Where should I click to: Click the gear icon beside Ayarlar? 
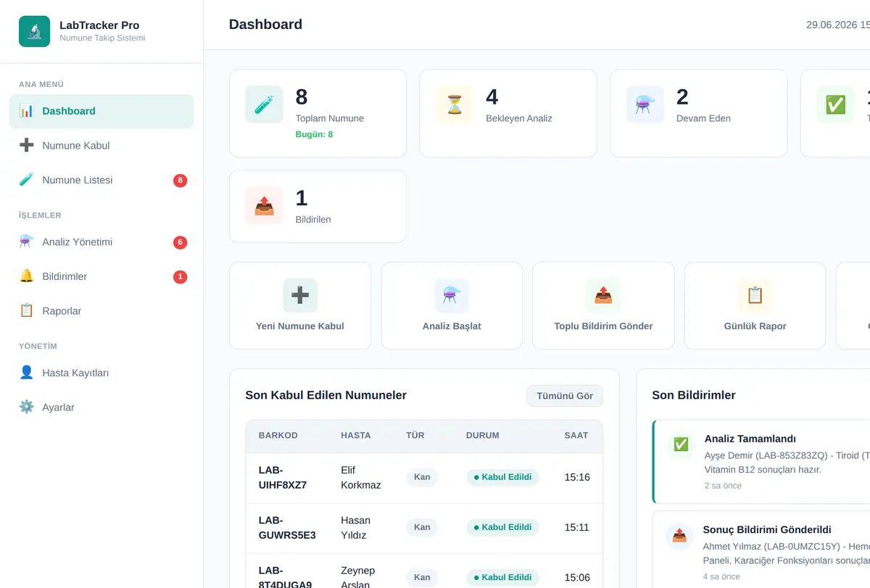click(27, 407)
